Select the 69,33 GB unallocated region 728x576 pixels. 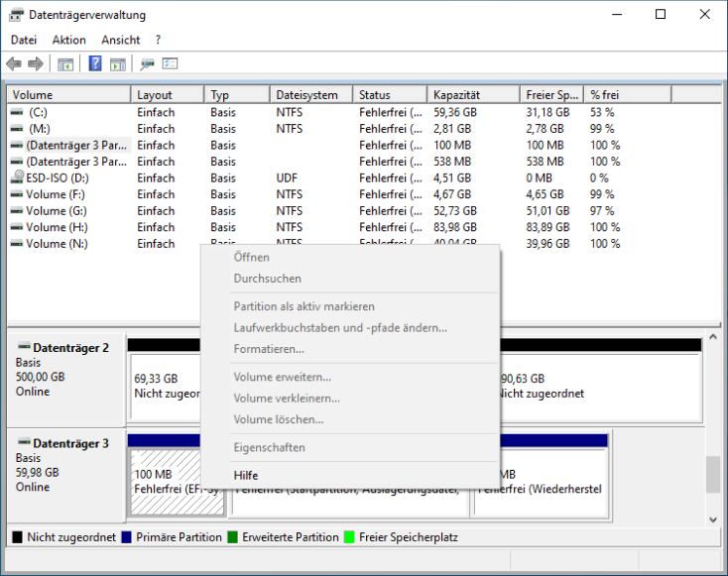(165, 379)
